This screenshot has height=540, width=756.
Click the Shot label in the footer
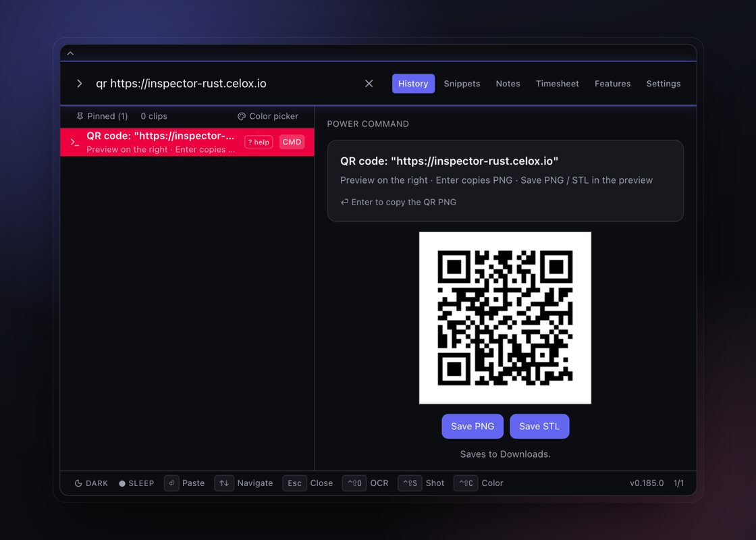(435, 483)
